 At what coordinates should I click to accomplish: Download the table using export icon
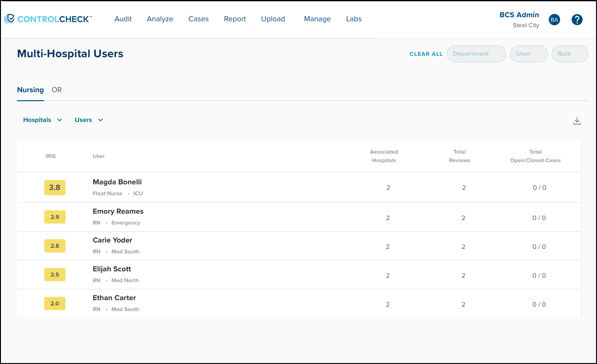[577, 121]
